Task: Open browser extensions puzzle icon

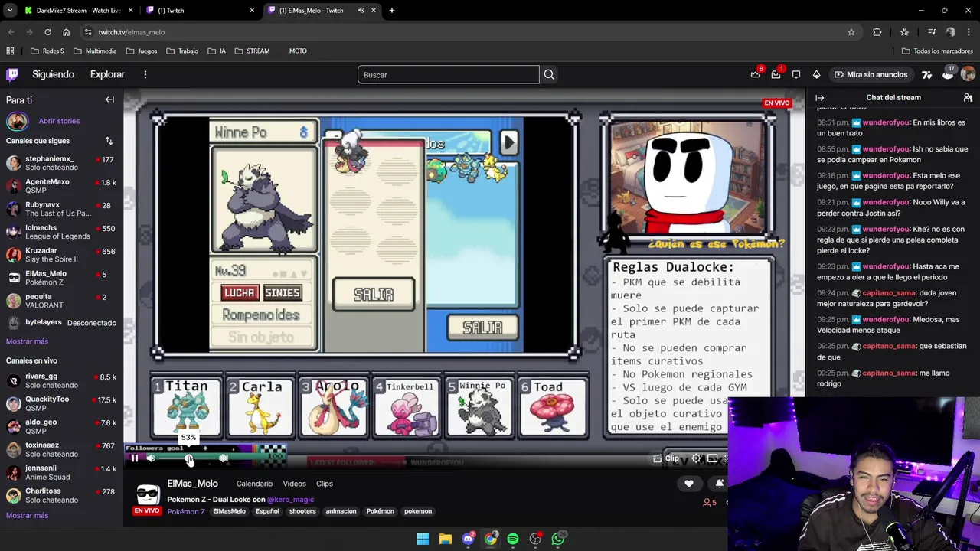Action: click(877, 32)
